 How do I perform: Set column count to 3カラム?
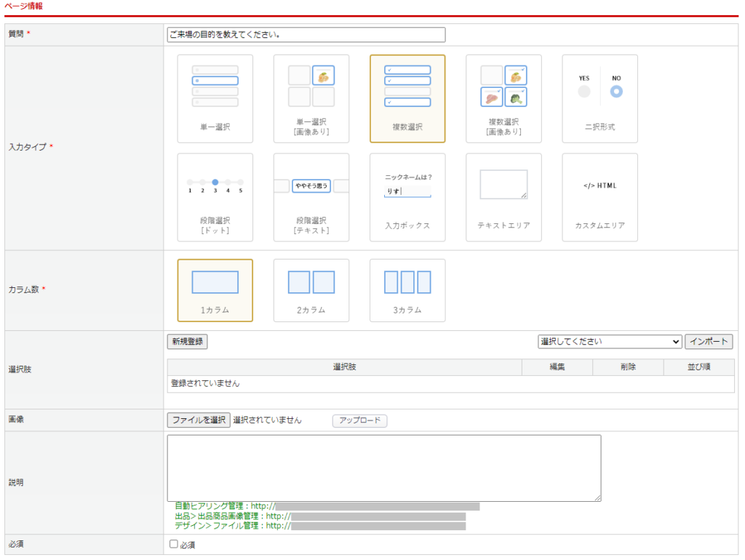coord(407,289)
